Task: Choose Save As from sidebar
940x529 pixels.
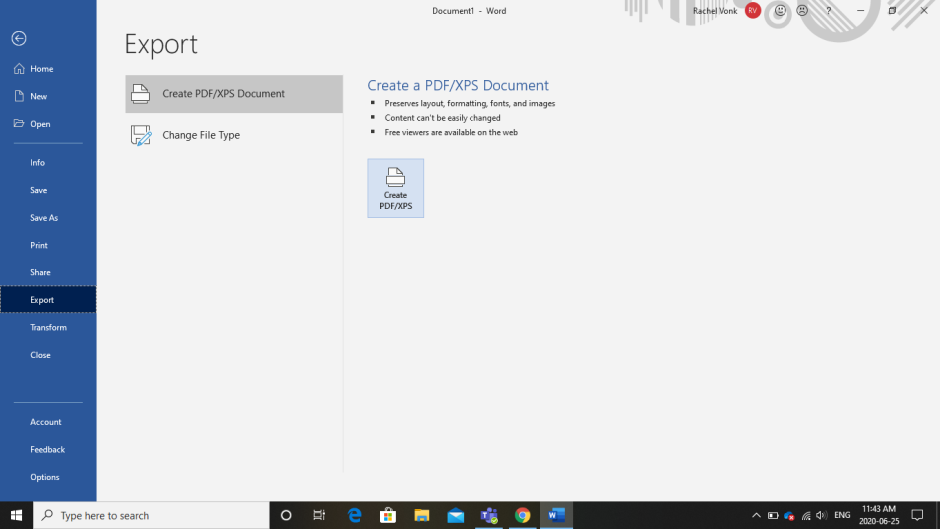Action: coord(44,218)
